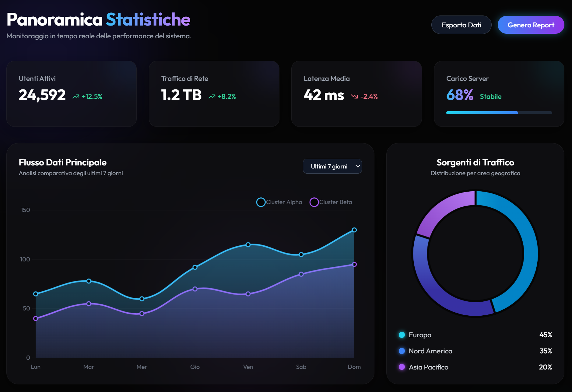Click the chevron on the time range selector
Image resolution: width=572 pixels, height=392 pixels.
(x=357, y=166)
